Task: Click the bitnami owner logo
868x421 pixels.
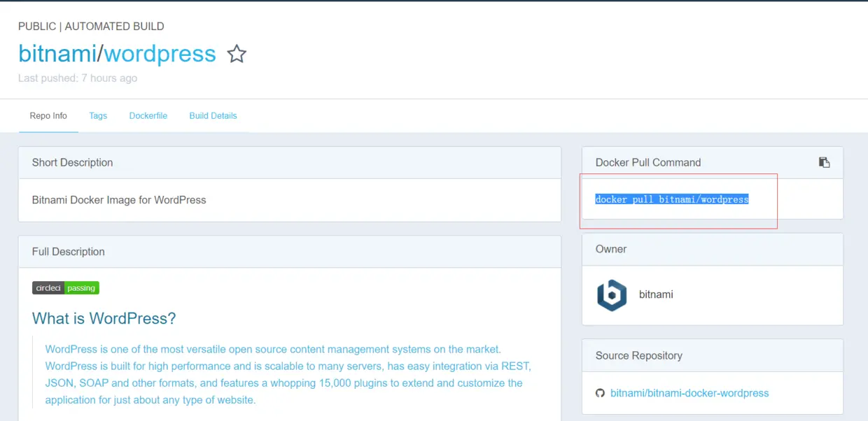Action: pos(612,295)
